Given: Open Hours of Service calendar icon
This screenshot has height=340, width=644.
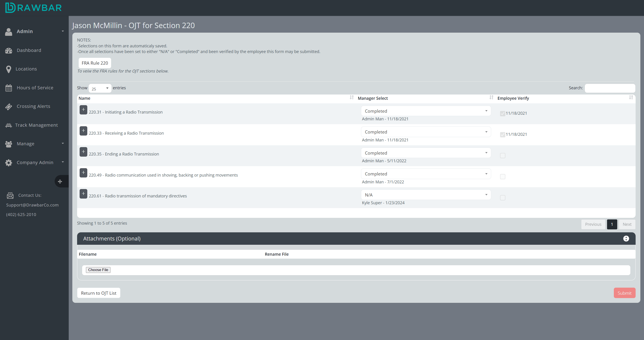Looking at the screenshot, I should tap(8, 88).
